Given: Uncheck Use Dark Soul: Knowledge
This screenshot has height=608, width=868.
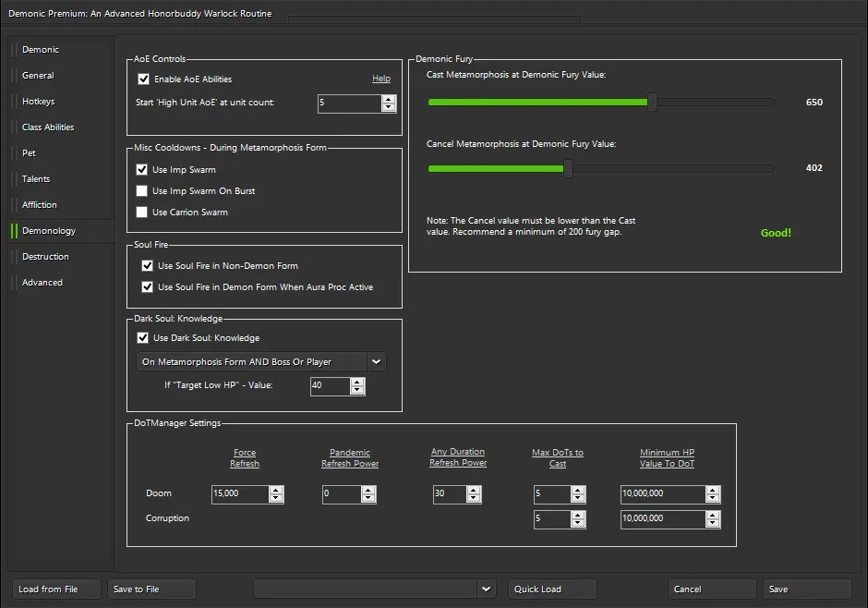Looking at the screenshot, I should (x=143, y=338).
